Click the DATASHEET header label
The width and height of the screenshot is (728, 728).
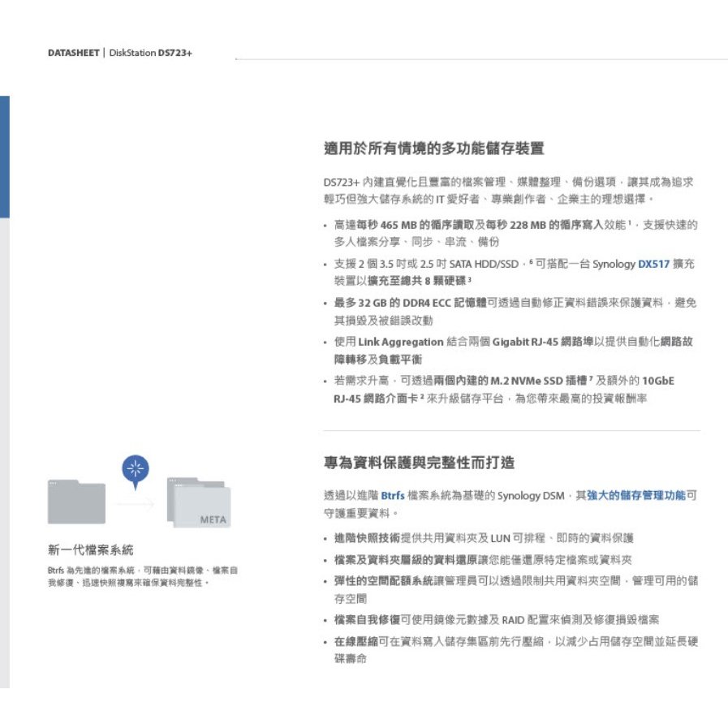click(x=73, y=53)
